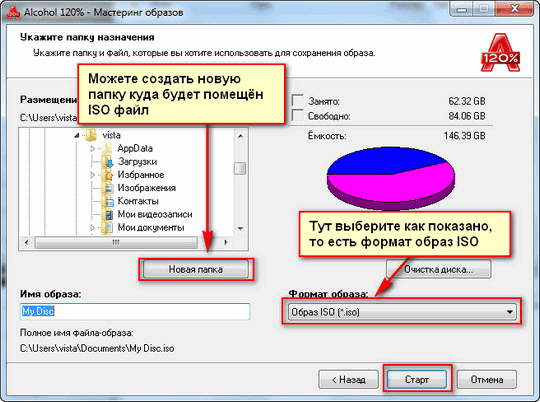Click the Мои видеозаписи folder icon
The image size is (540, 402).
click(107, 214)
